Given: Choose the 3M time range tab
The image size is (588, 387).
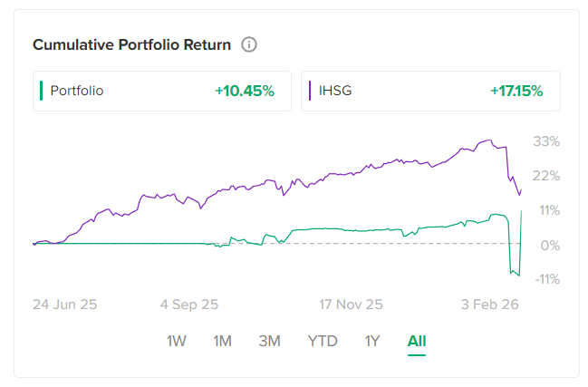Looking at the screenshot, I should point(269,341).
